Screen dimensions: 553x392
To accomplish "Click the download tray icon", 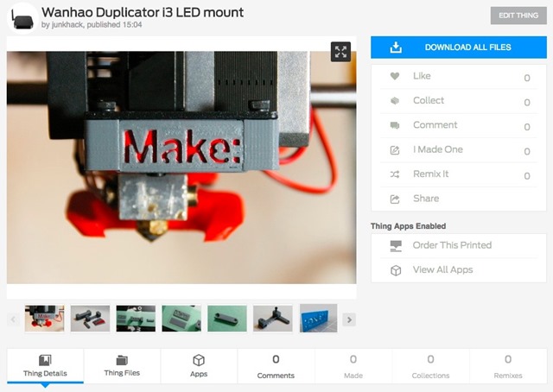I will [x=396, y=47].
